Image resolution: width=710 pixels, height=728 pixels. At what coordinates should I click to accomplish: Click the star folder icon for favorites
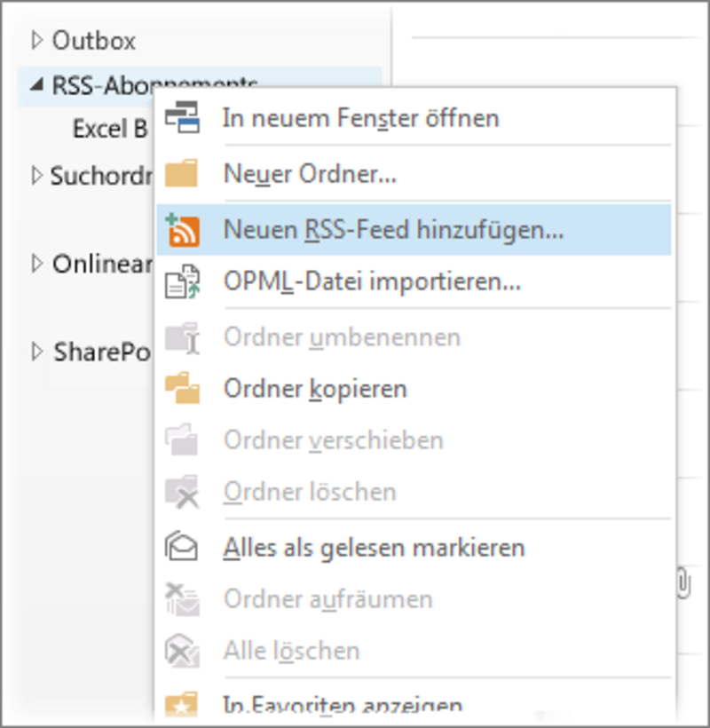point(181,704)
